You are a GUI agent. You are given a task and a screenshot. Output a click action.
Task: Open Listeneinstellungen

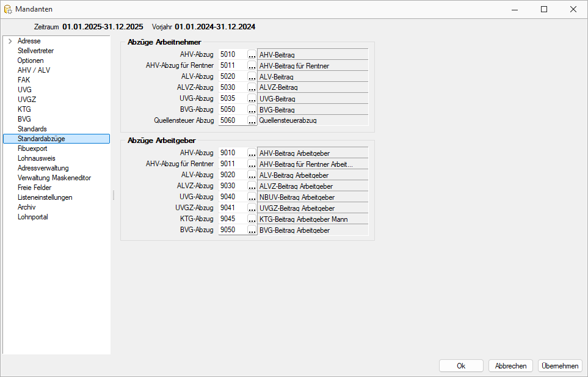coord(45,197)
